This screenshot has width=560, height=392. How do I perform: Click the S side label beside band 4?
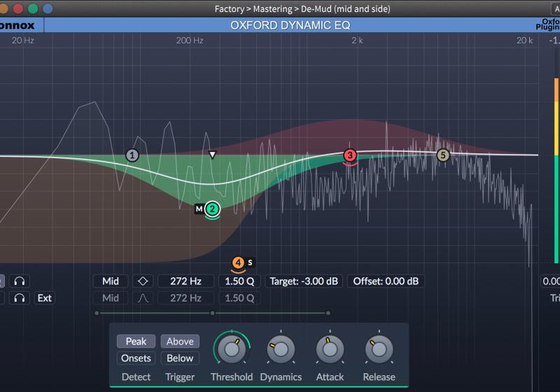[x=250, y=262]
